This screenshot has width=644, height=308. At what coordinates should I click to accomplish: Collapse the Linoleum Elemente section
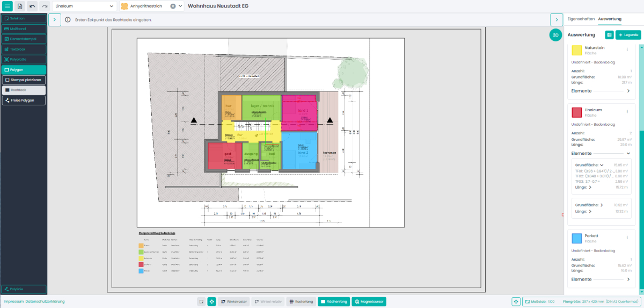(x=628, y=153)
